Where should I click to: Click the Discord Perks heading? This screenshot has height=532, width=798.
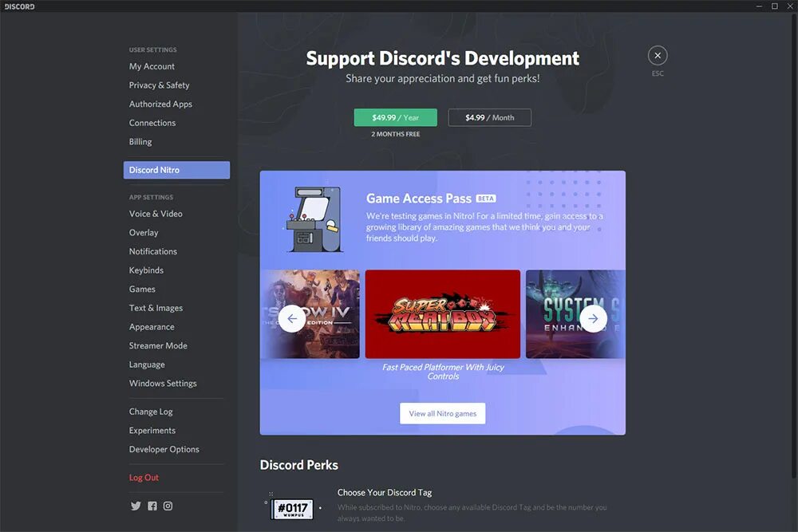point(298,465)
